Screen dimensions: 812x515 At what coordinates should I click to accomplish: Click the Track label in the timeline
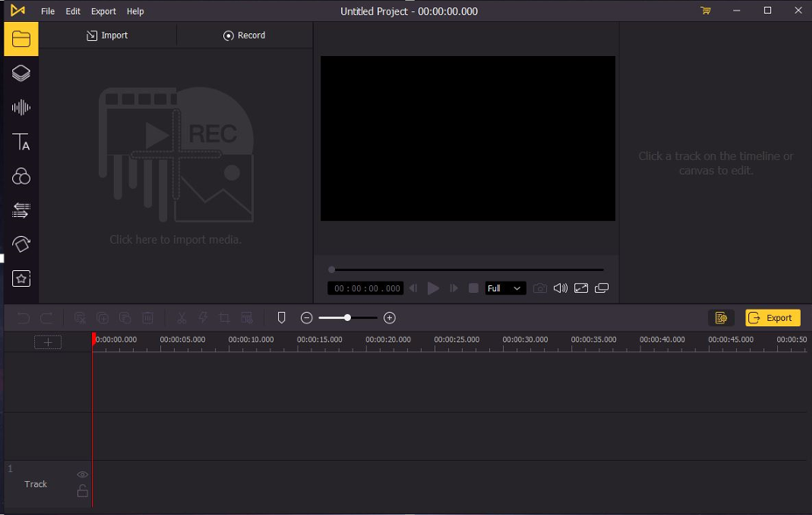(36, 484)
